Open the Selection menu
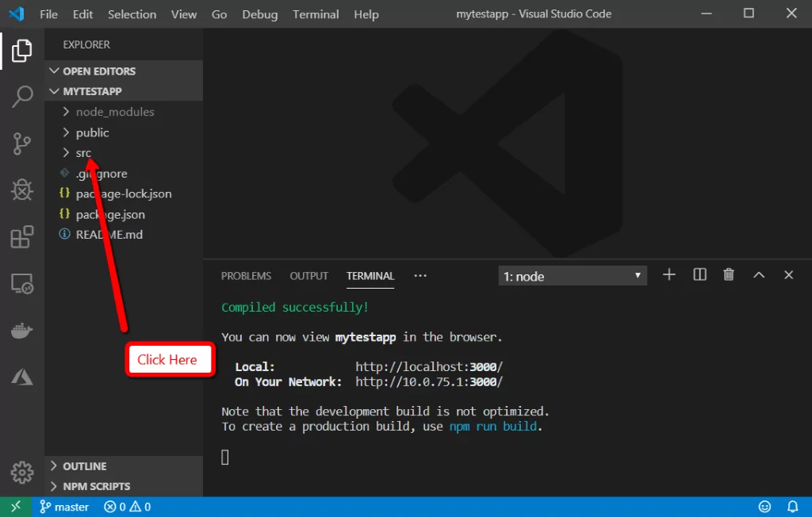 click(132, 14)
